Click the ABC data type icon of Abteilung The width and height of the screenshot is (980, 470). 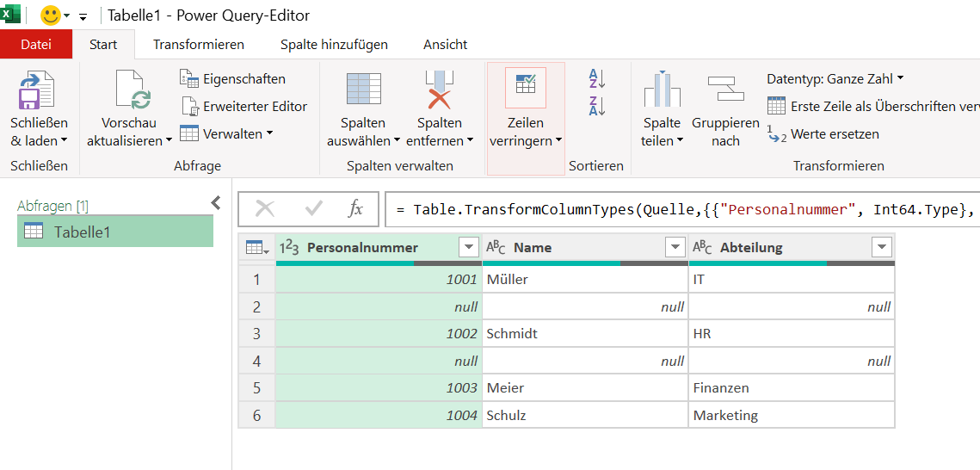pyautogui.click(x=702, y=248)
